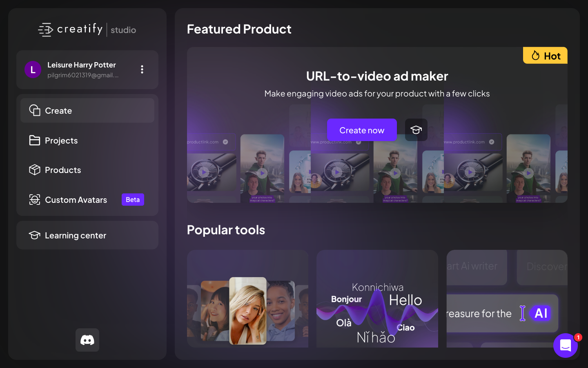Click the Popular tools heading
The height and width of the screenshot is (368, 588).
coord(226,230)
